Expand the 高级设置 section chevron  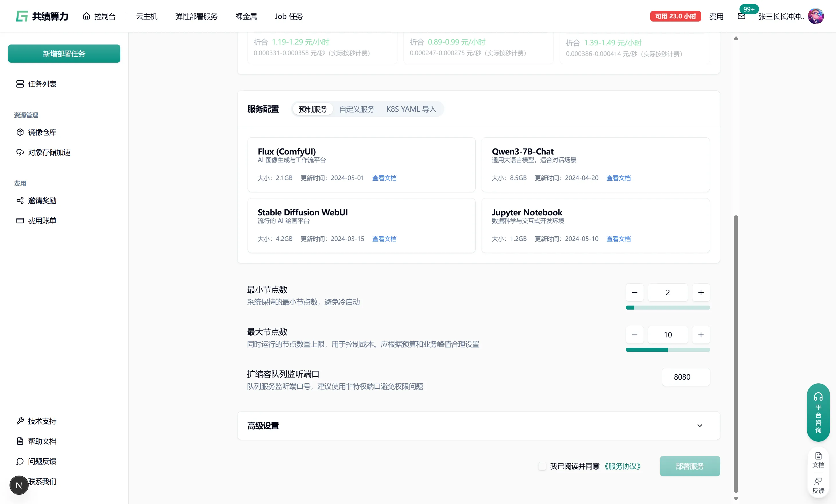[x=700, y=426]
